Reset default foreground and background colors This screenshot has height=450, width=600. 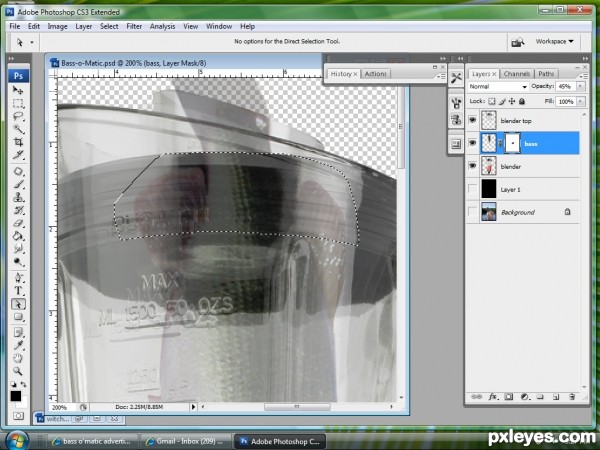(x=13, y=384)
